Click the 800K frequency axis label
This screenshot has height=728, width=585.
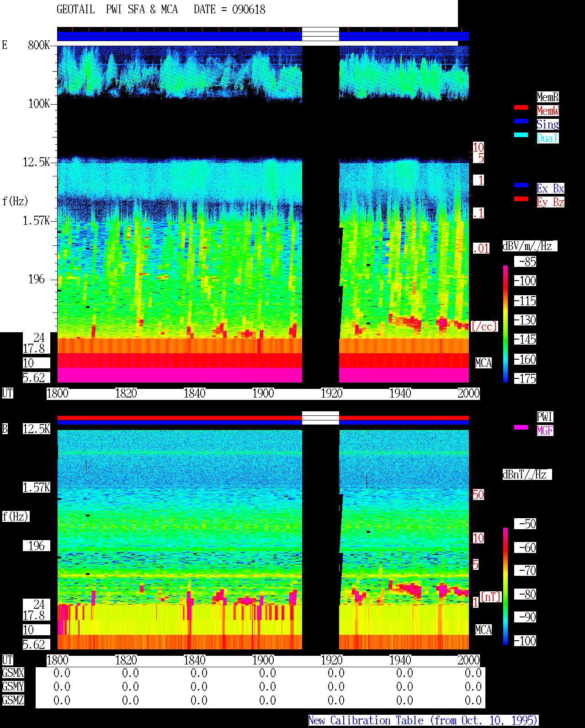point(39,45)
